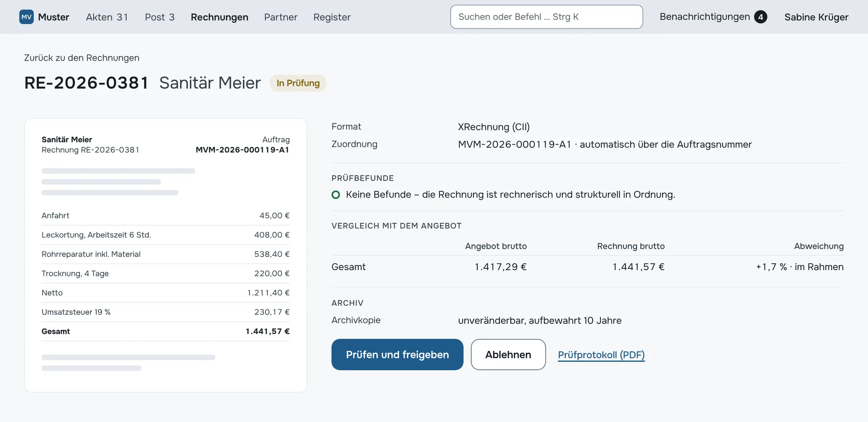Image resolution: width=868 pixels, height=422 pixels.
Task: Click the notification count badge 4
Action: pos(760,17)
